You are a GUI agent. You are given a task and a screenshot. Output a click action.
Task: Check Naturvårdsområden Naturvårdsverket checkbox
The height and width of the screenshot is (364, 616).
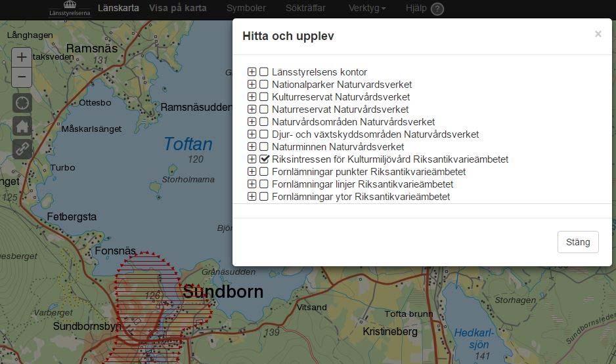(263, 121)
